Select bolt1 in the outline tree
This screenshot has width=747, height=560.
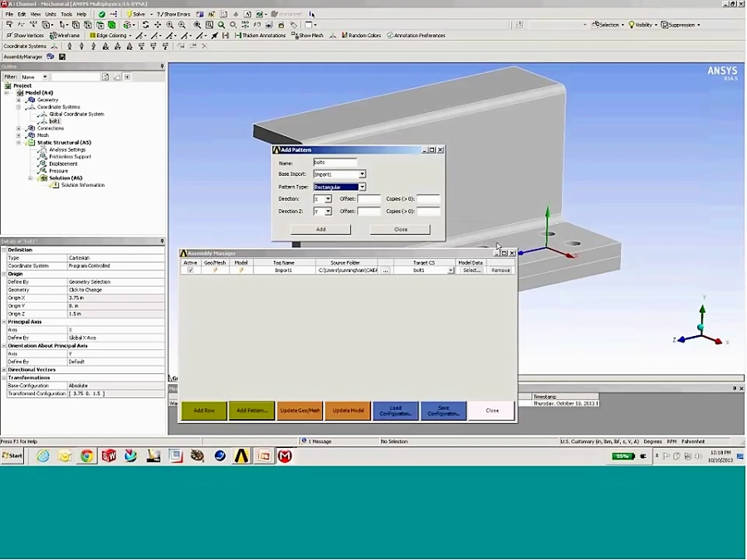pos(54,121)
